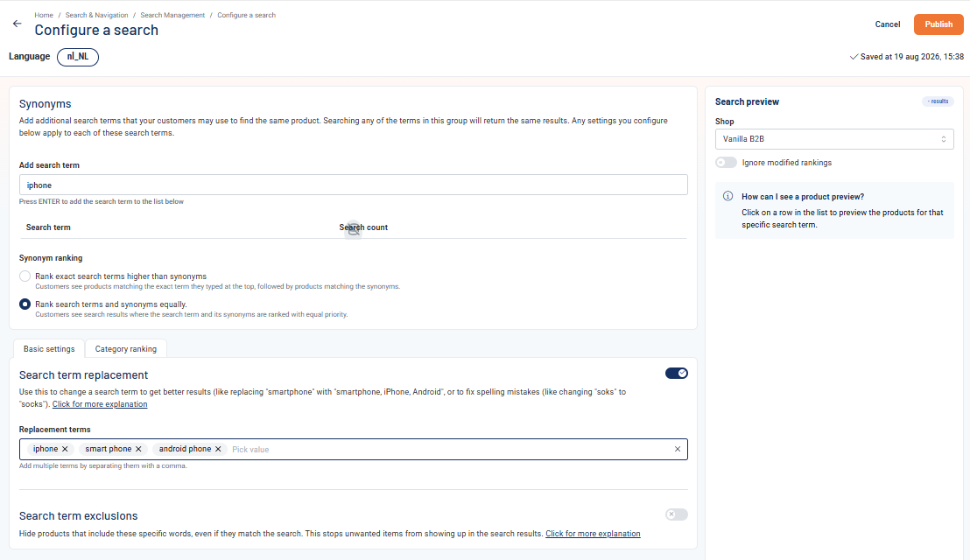Enable the Search term exclusions switch
Viewport: 970px width, 560px height.
[x=676, y=514]
